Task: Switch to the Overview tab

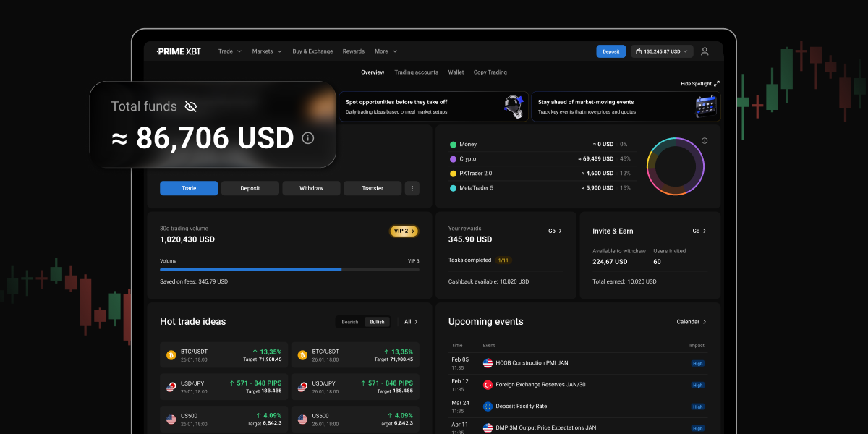Action: tap(373, 72)
